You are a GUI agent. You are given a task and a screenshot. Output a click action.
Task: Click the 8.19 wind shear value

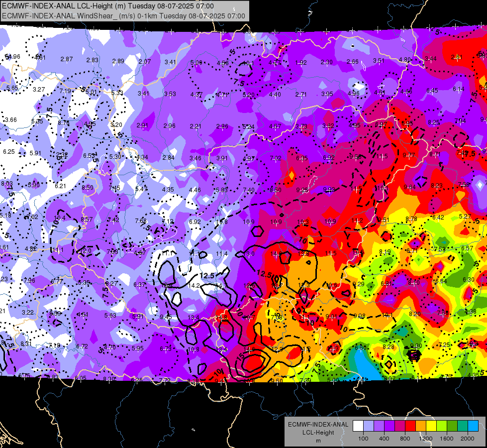pyautogui.click(x=385, y=252)
